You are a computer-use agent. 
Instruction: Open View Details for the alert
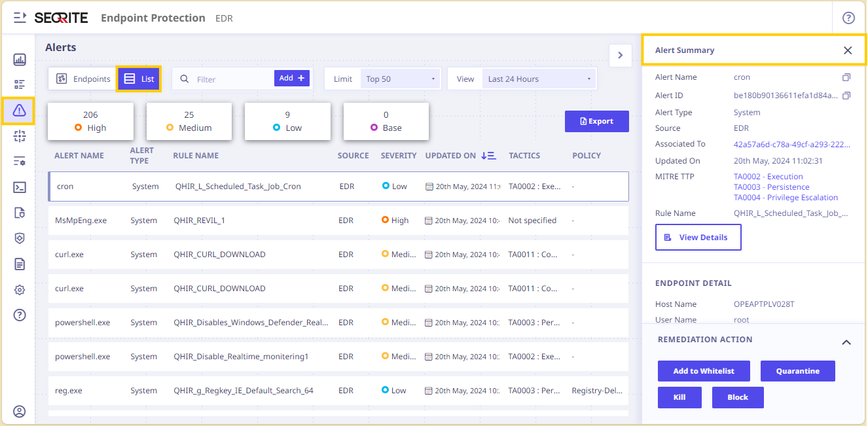click(698, 238)
